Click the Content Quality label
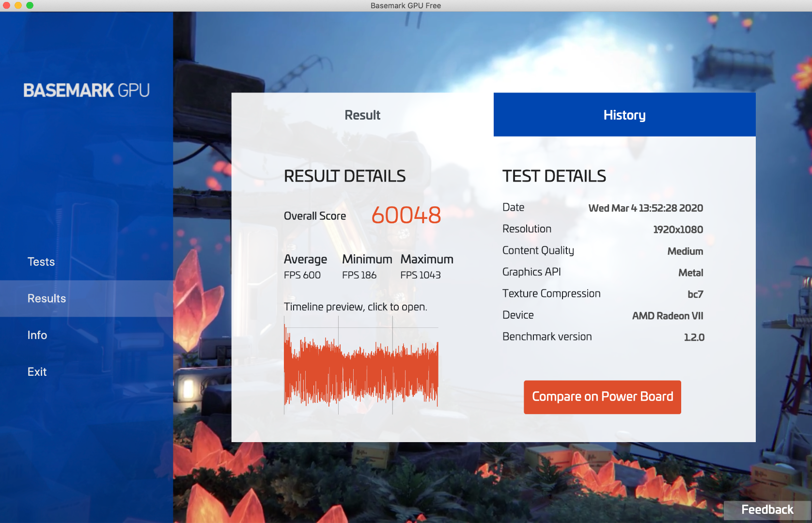This screenshot has height=523, width=812. point(538,250)
